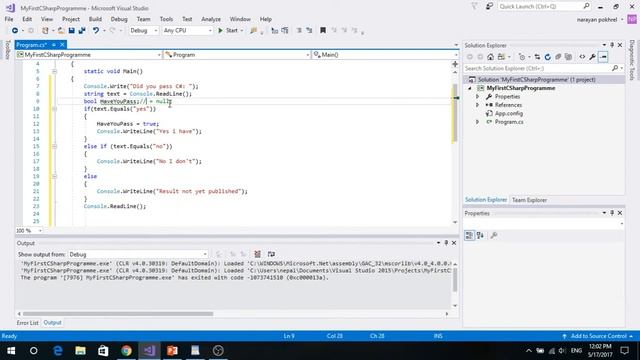The width and height of the screenshot is (640, 360).
Task: Toggle a bookmark with the bookmark icon
Action: [x=323, y=31]
